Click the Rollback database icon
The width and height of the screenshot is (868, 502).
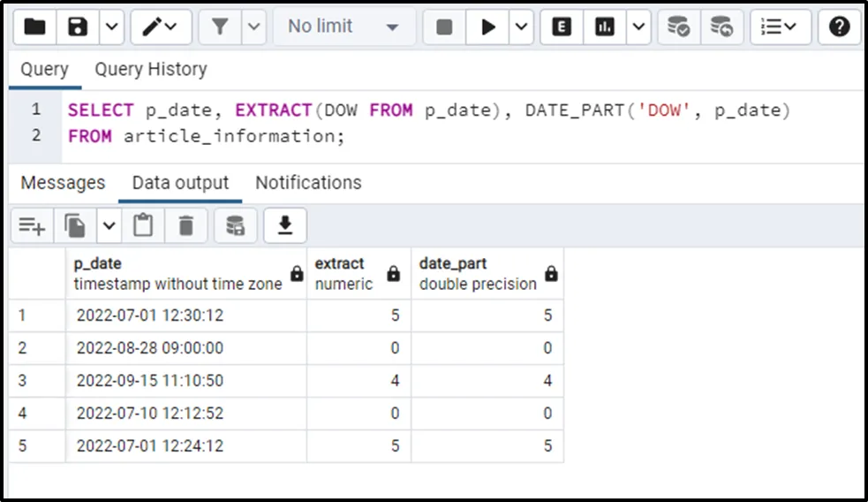pos(721,27)
